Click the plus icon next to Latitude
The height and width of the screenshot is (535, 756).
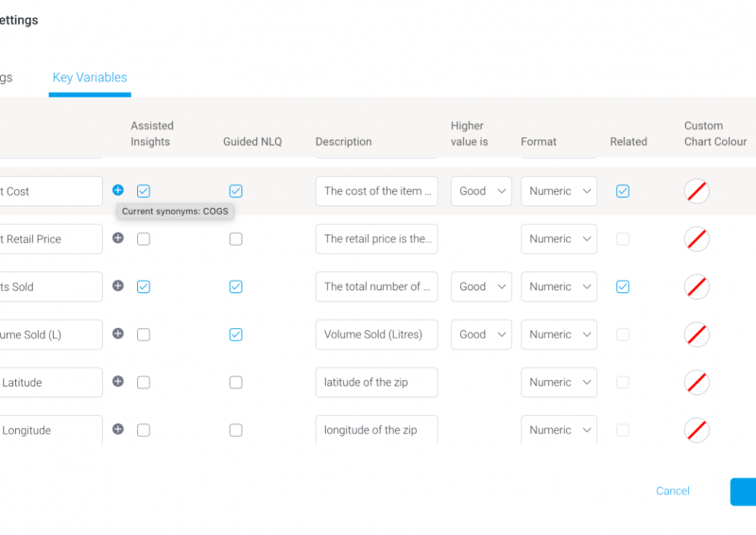tap(118, 381)
